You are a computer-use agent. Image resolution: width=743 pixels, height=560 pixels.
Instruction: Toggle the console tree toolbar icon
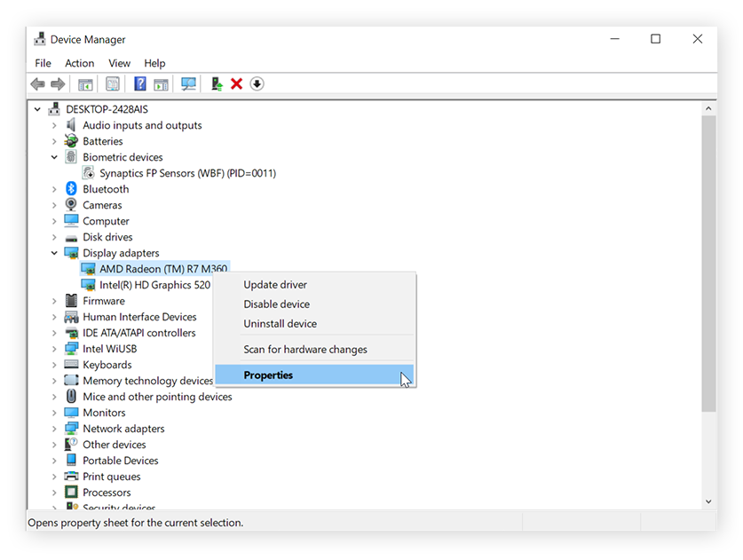[85, 84]
